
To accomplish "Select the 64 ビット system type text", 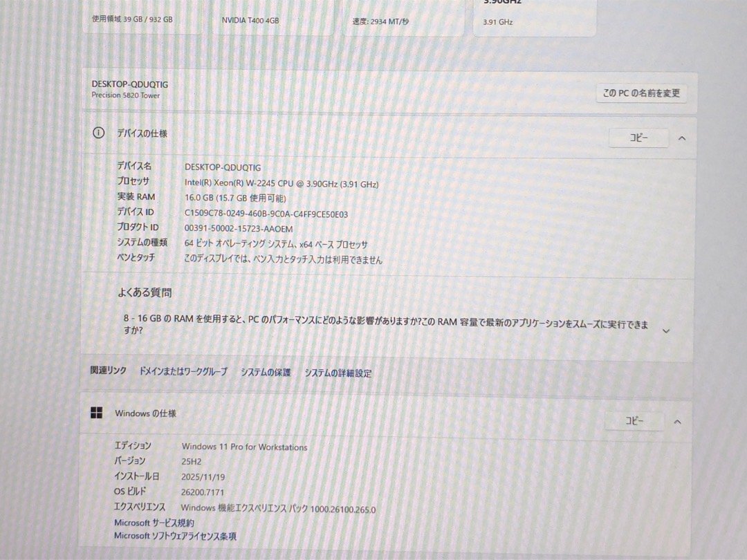I will click(276, 244).
